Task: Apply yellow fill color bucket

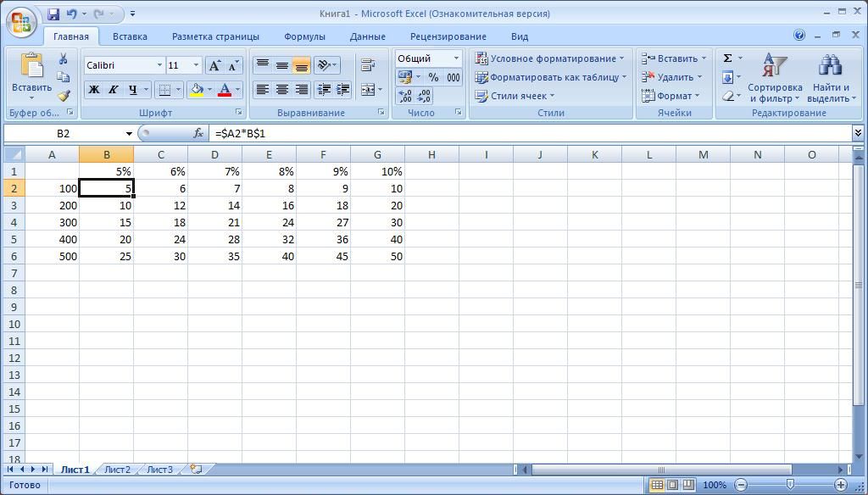Action: click(196, 89)
